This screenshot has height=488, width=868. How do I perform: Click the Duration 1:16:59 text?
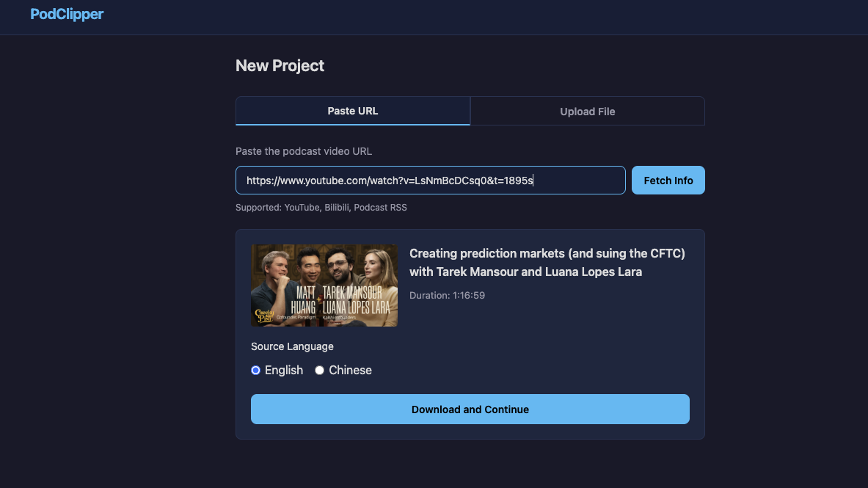tap(447, 296)
